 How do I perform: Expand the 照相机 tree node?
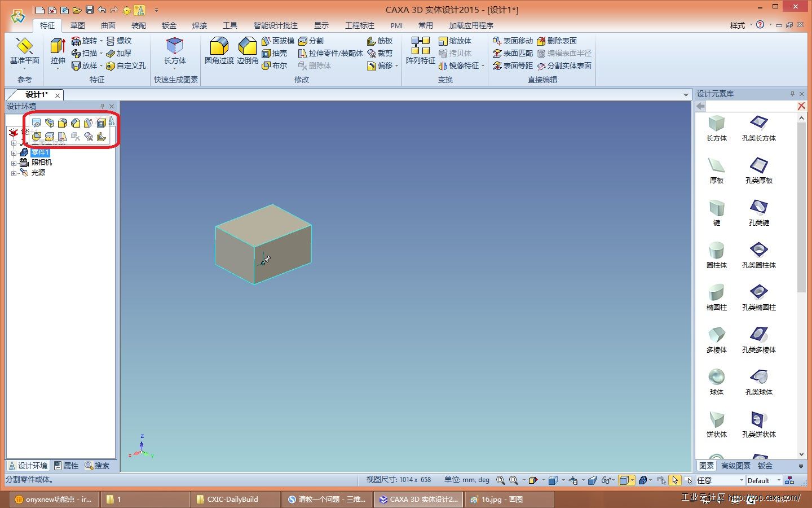14,163
